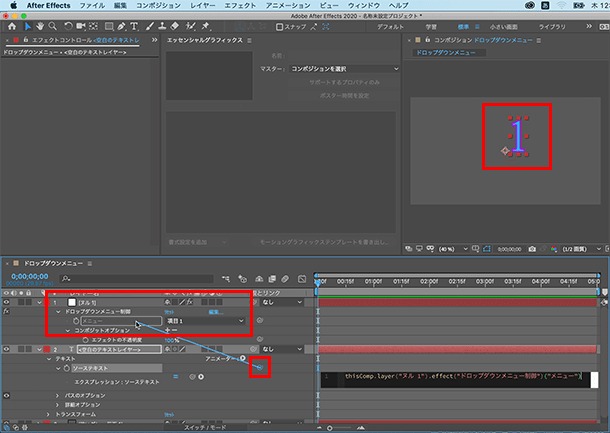The height and width of the screenshot is (433, 610).
Task: Click the アニメーター add button
Action: (243, 358)
